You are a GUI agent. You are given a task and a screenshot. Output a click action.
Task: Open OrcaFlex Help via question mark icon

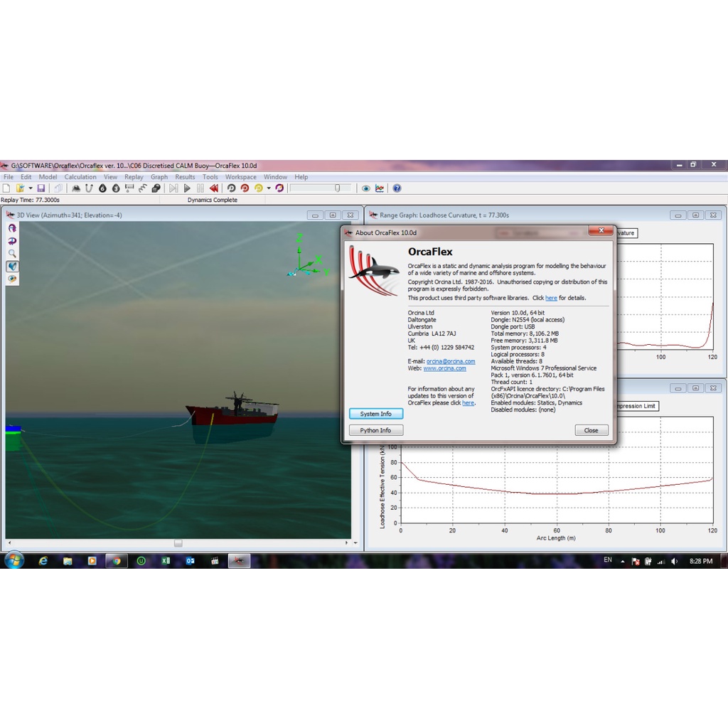point(397,188)
